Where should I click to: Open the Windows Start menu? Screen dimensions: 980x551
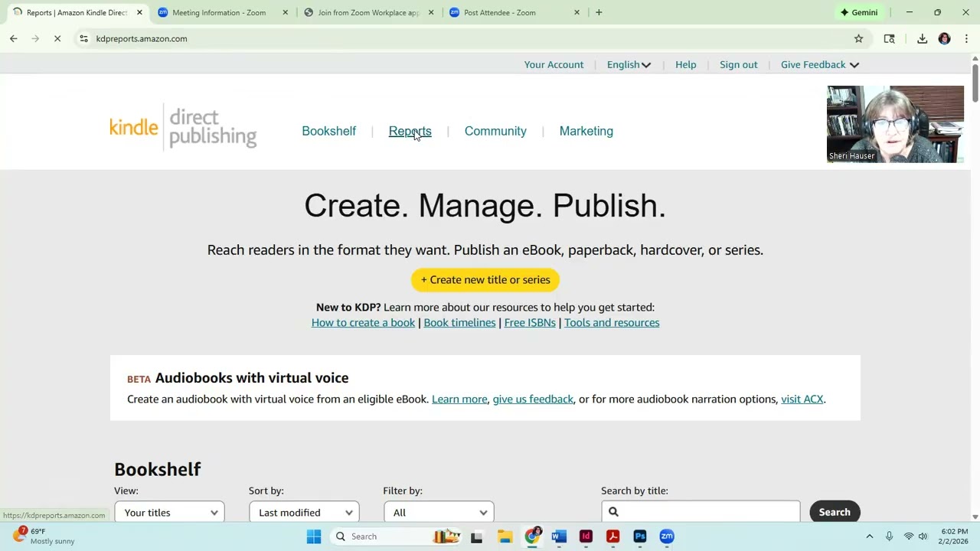pos(314,536)
